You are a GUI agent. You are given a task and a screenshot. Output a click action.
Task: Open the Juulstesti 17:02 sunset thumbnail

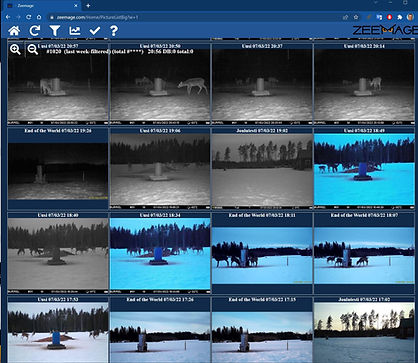pos(364,333)
